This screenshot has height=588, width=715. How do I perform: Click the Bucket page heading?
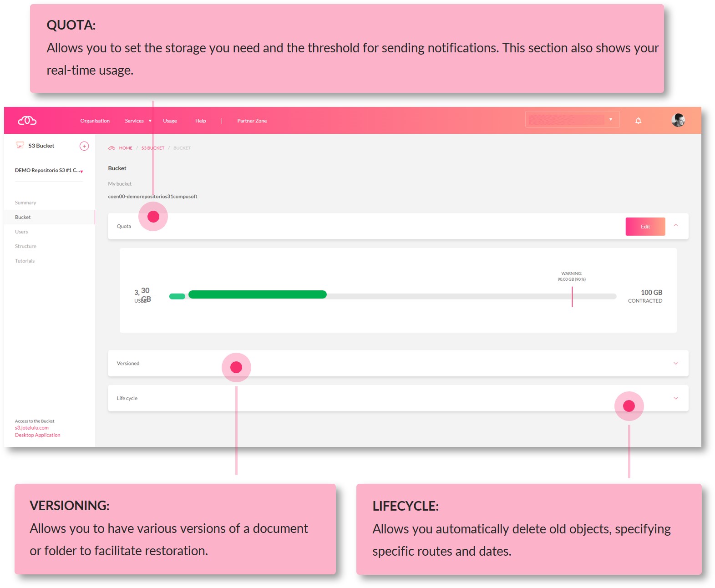click(117, 168)
